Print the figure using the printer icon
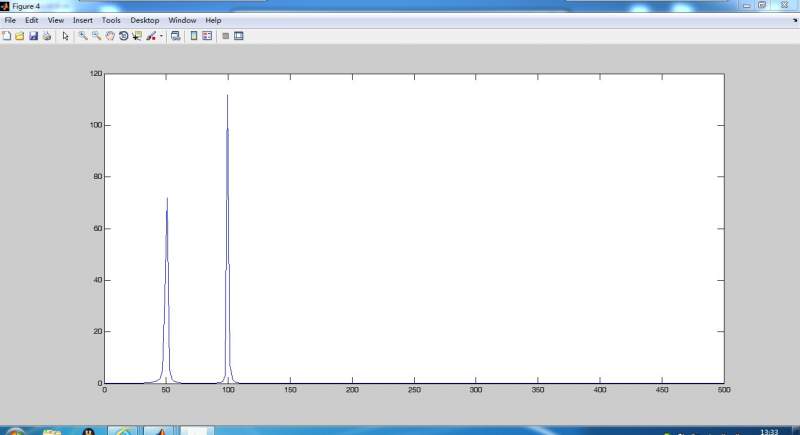 (47, 36)
